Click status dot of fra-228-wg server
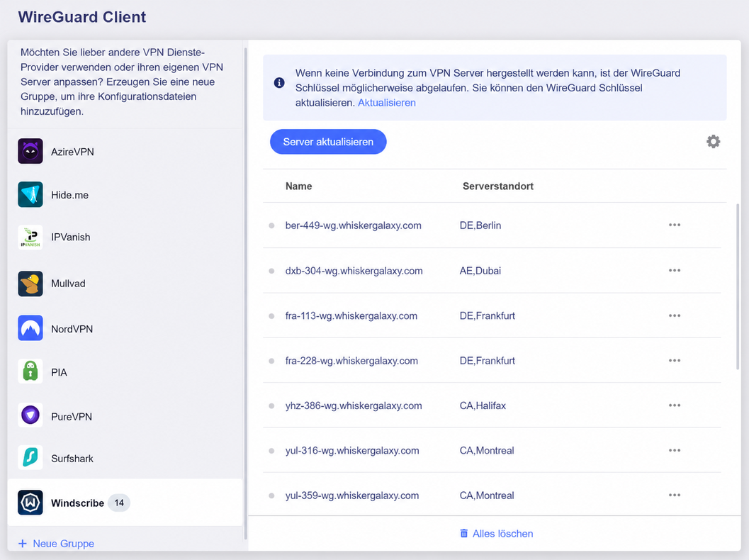 pyautogui.click(x=271, y=361)
